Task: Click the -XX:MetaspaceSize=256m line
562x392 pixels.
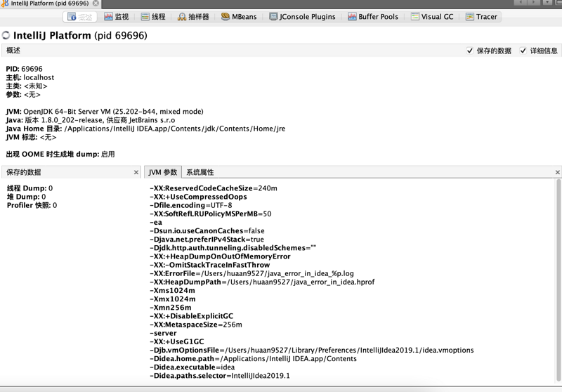Action: tap(196, 325)
